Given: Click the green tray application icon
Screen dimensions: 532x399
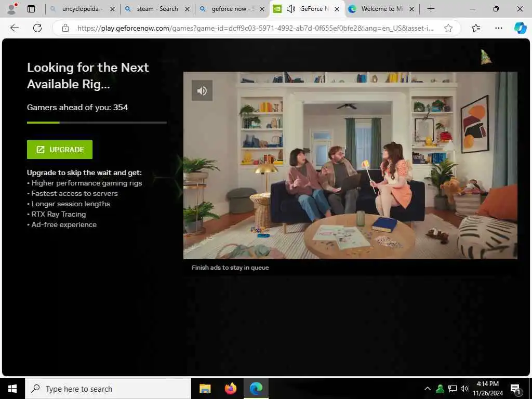Looking at the screenshot, I should coord(440,389).
